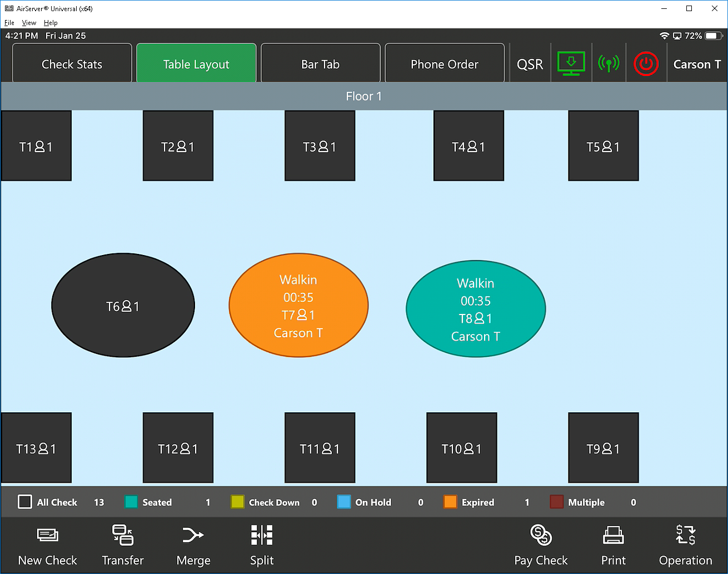Switch to the Check Stats tab
728x574 pixels.
point(72,64)
